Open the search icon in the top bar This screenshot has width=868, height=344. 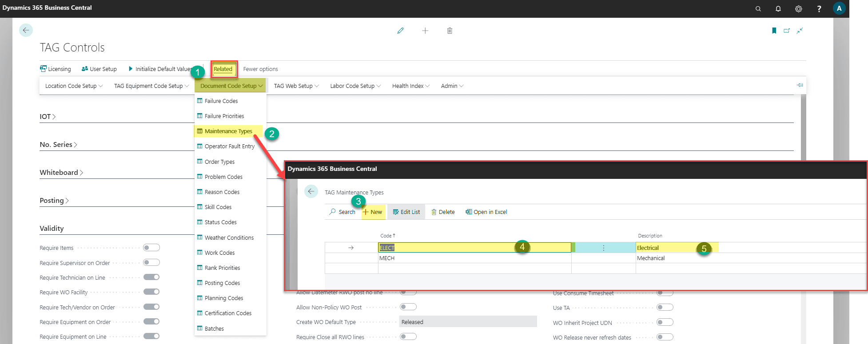point(758,9)
